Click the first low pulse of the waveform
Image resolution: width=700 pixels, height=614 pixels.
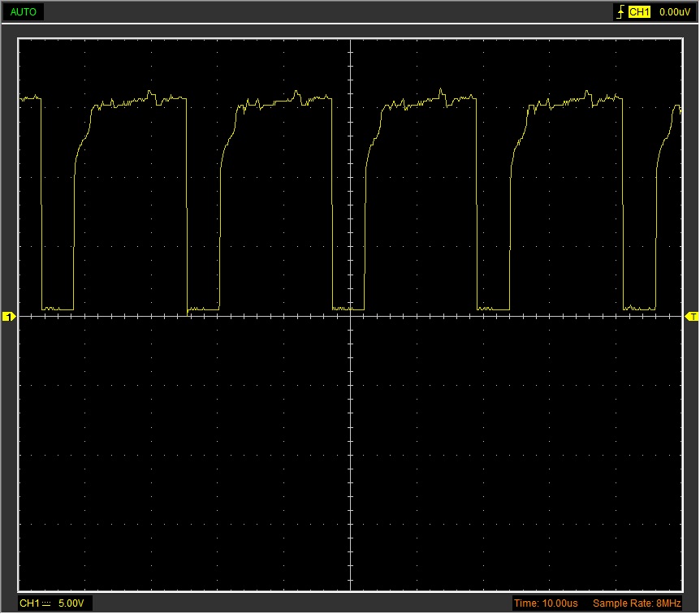[x=57, y=309]
